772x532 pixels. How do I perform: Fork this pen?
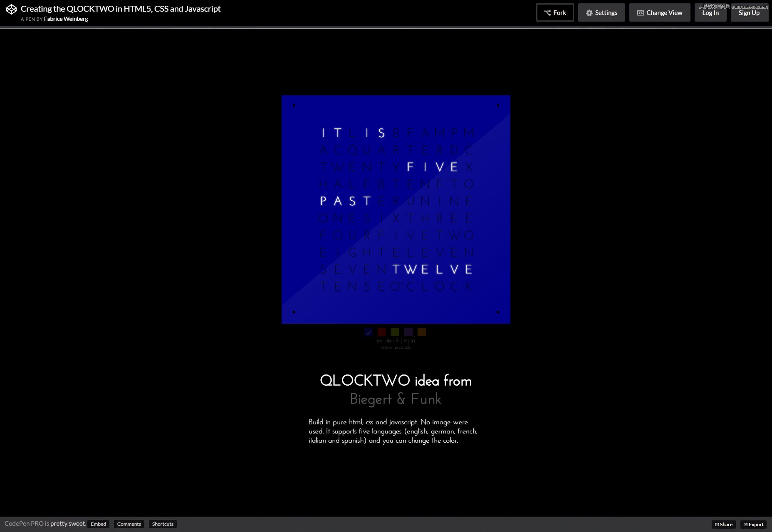(555, 12)
